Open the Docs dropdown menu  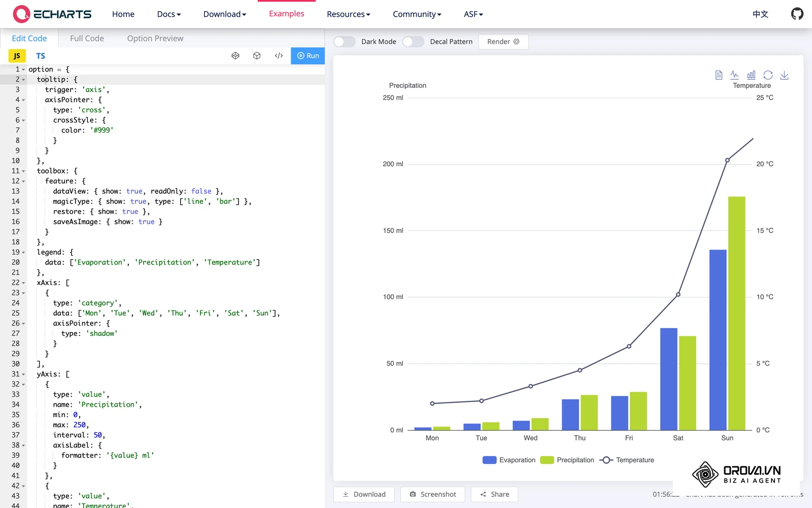(169, 14)
